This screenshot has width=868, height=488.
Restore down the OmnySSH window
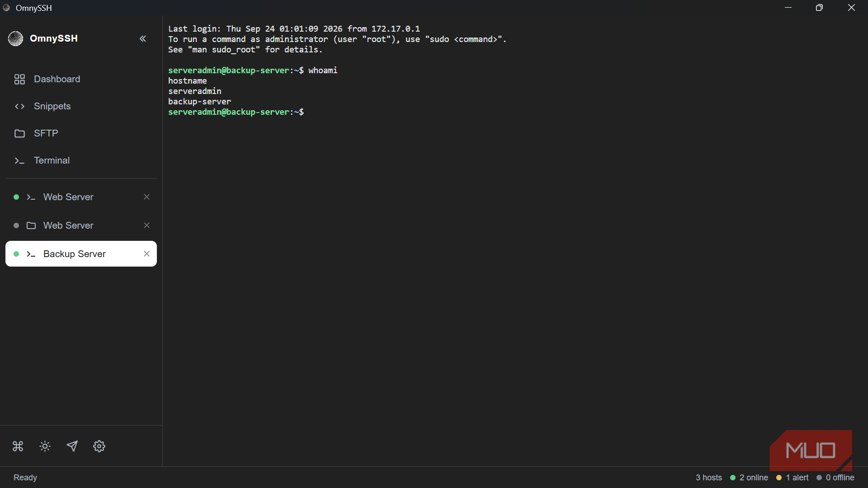819,8
